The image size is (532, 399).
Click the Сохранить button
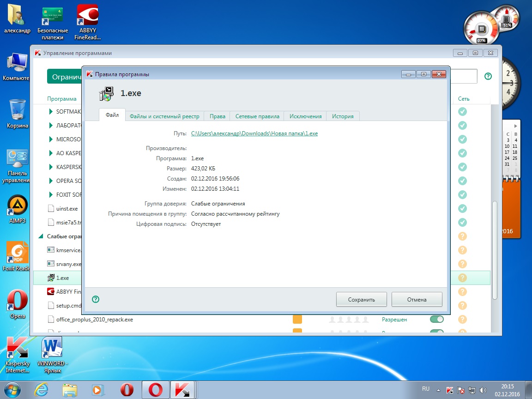tap(361, 299)
